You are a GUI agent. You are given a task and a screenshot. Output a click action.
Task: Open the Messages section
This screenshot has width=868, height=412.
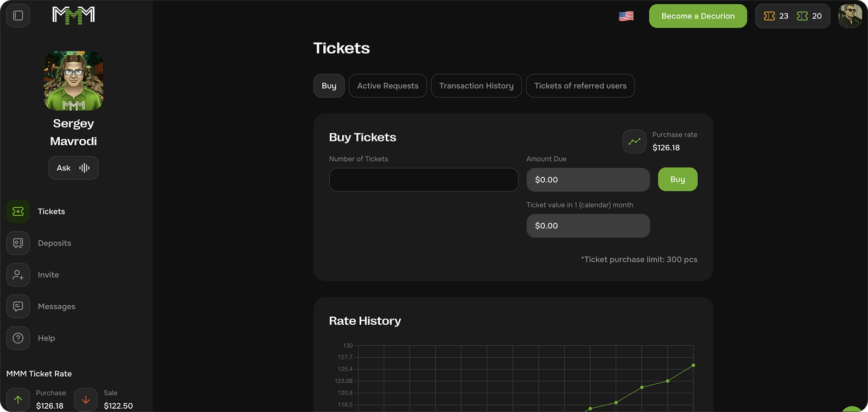pyautogui.click(x=56, y=307)
